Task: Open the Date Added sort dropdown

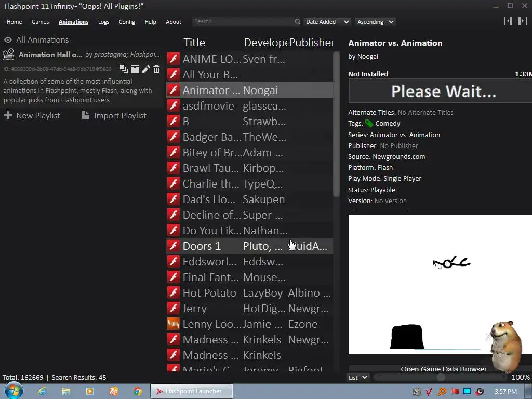Action: tap(327, 22)
